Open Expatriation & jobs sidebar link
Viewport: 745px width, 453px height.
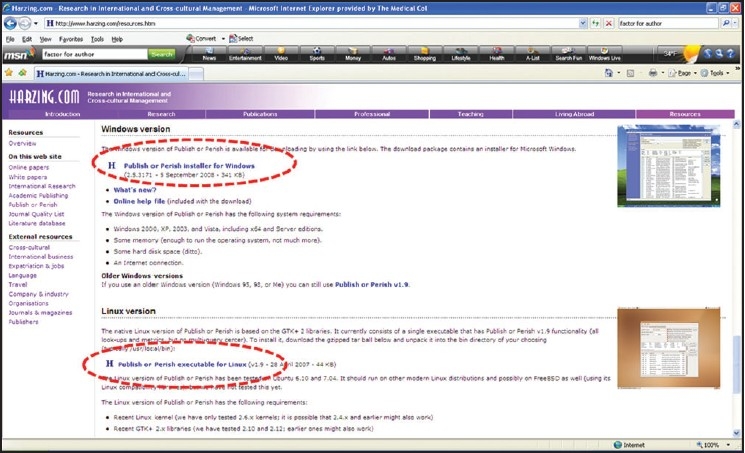tap(36, 266)
